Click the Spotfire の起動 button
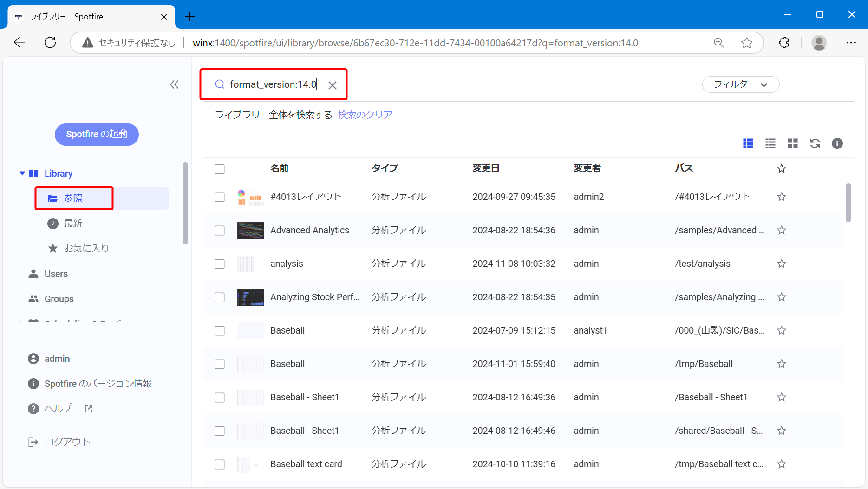This screenshot has height=489, width=868. click(97, 134)
